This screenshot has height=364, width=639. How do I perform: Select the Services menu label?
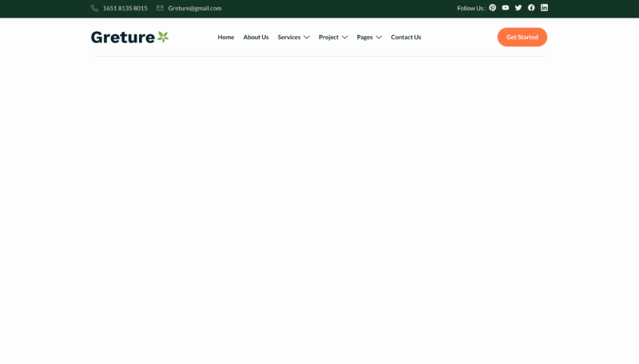[x=288, y=38]
